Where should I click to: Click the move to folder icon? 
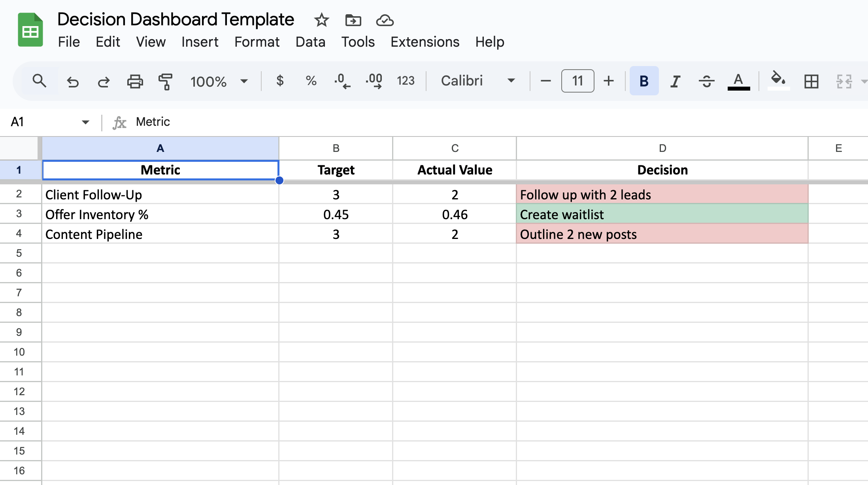[x=353, y=20]
